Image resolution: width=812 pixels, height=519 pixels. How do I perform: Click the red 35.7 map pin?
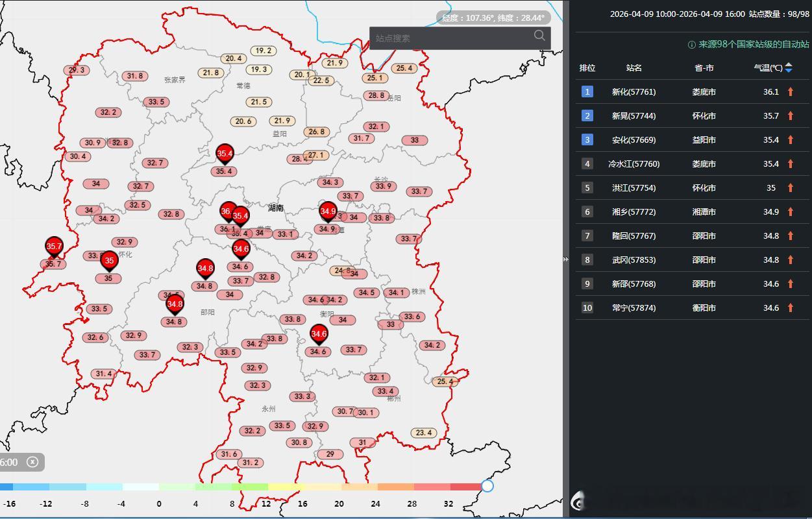tap(54, 247)
